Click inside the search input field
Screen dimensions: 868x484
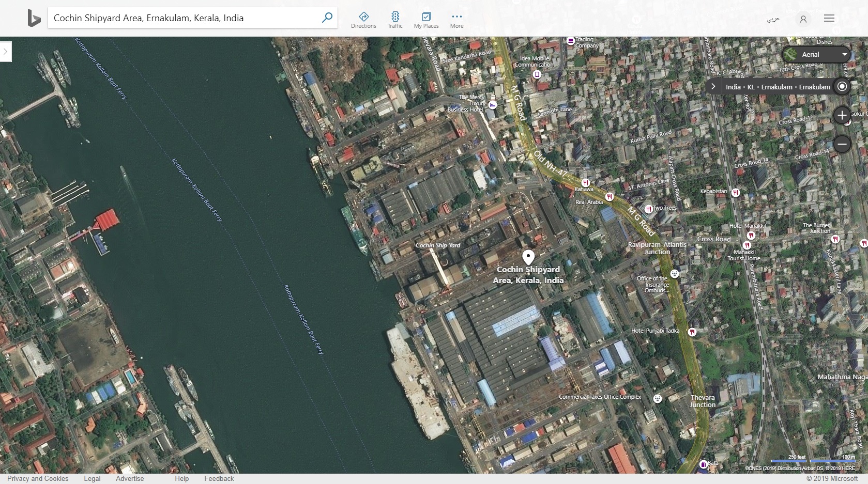click(x=184, y=18)
